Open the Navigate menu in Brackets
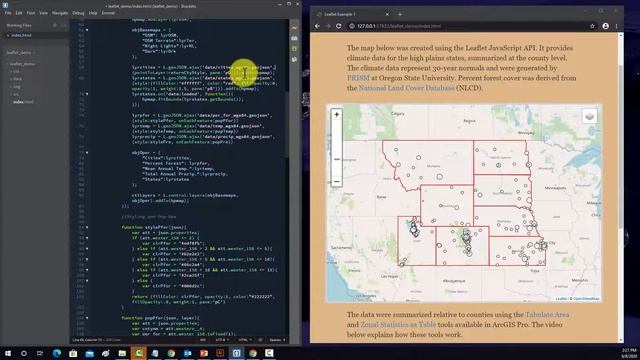This screenshot has width=640, height=360. click(60, 13)
